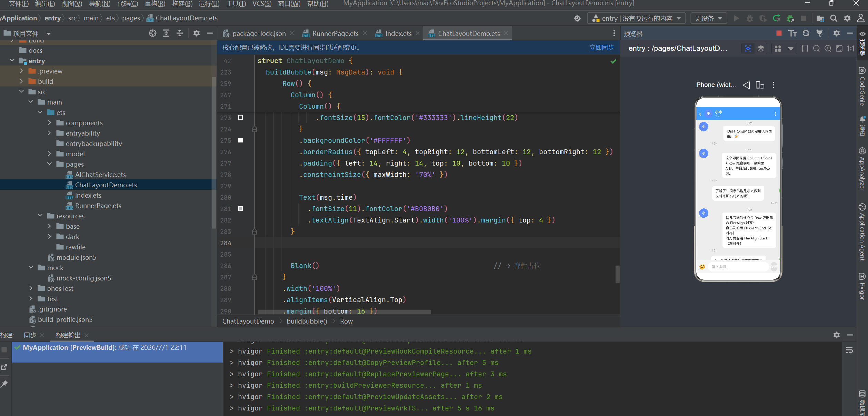Click the zoom out icon in previewer

(817, 49)
